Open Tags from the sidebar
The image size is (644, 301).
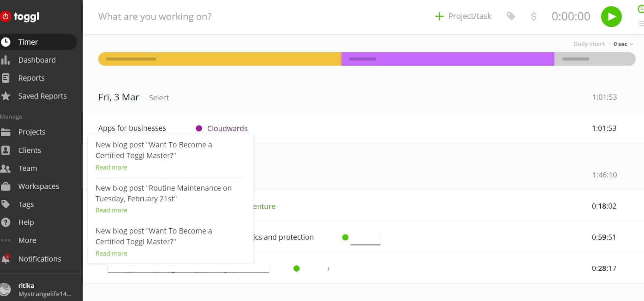[26, 204]
